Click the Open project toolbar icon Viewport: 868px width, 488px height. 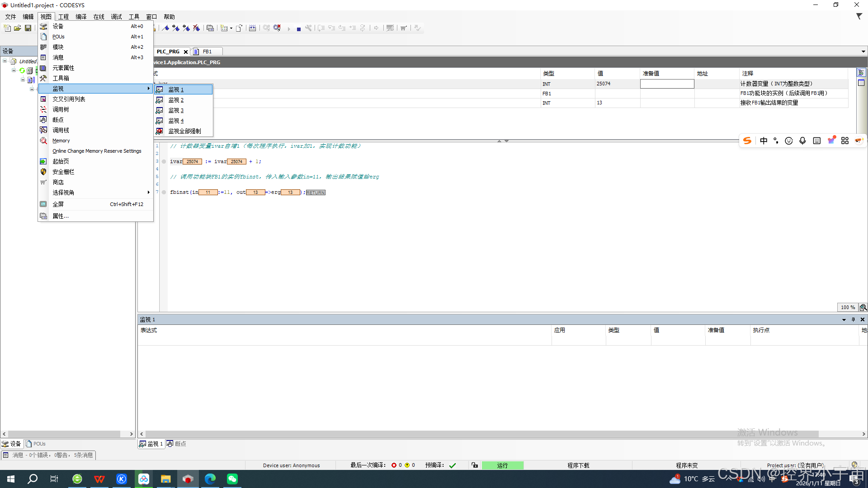click(x=18, y=28)
